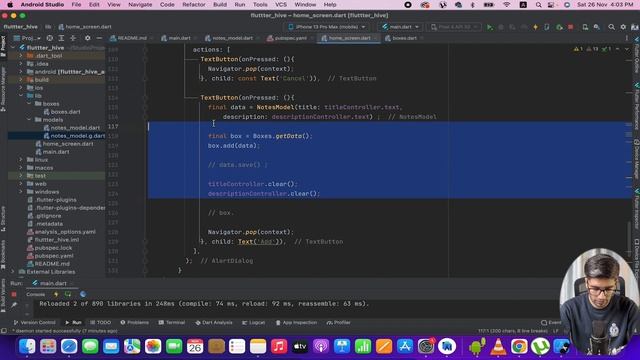Image resolution: width=640 pixels, height=360 pixels.
Task: Select opened file target icon in project panel
Action: click(49, 38)
